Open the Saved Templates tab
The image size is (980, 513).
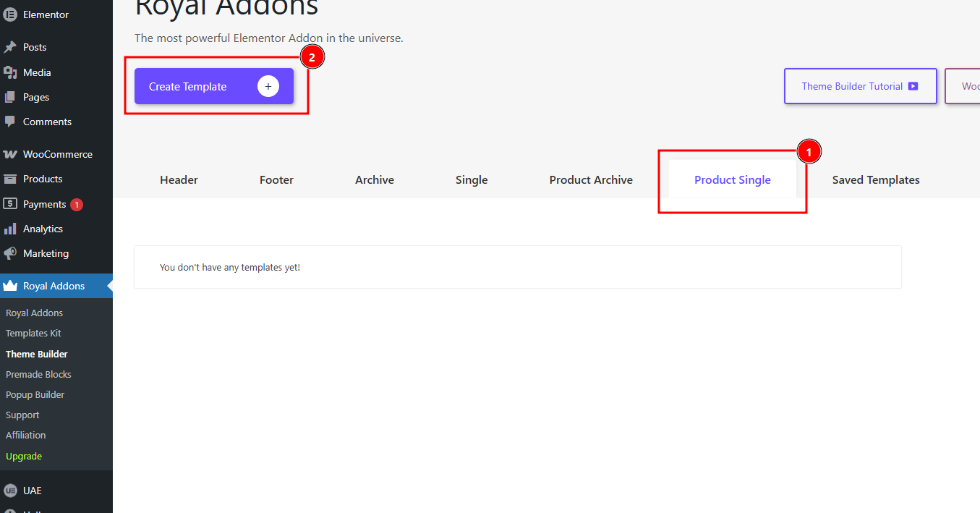(x=876, y=180)
